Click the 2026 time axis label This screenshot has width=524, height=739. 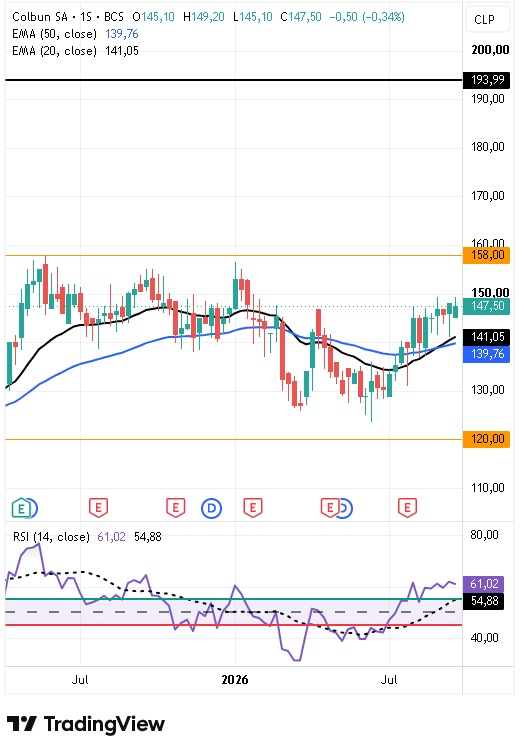point(235,680)
